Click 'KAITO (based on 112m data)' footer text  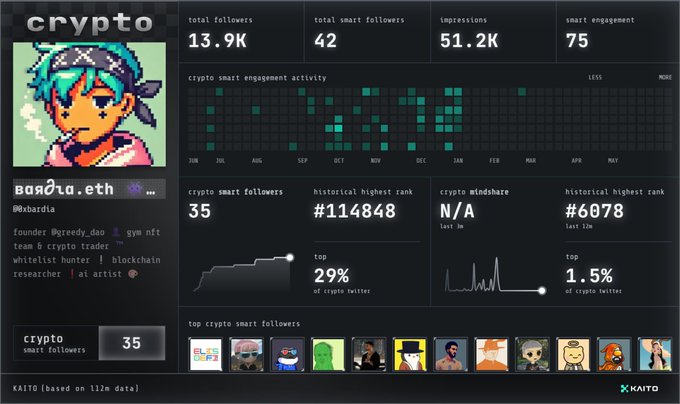(x=76, y=388)
